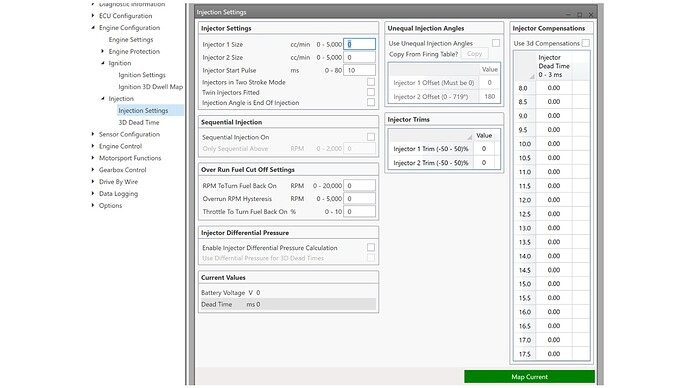Image resolution: width=690 pixels, height=388 pixels.
Task: Click the Battery Voltage current value row
Action: 288,293
